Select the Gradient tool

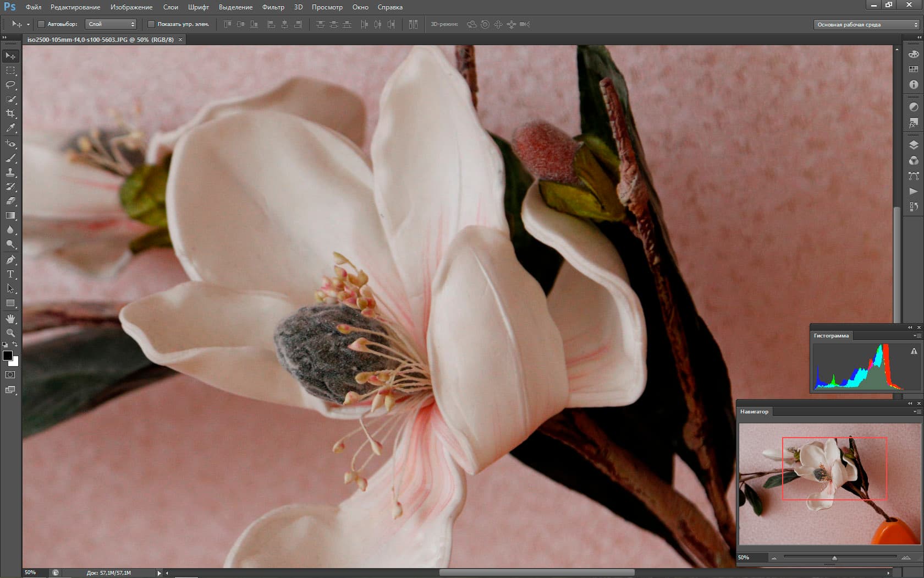[10, 216]
